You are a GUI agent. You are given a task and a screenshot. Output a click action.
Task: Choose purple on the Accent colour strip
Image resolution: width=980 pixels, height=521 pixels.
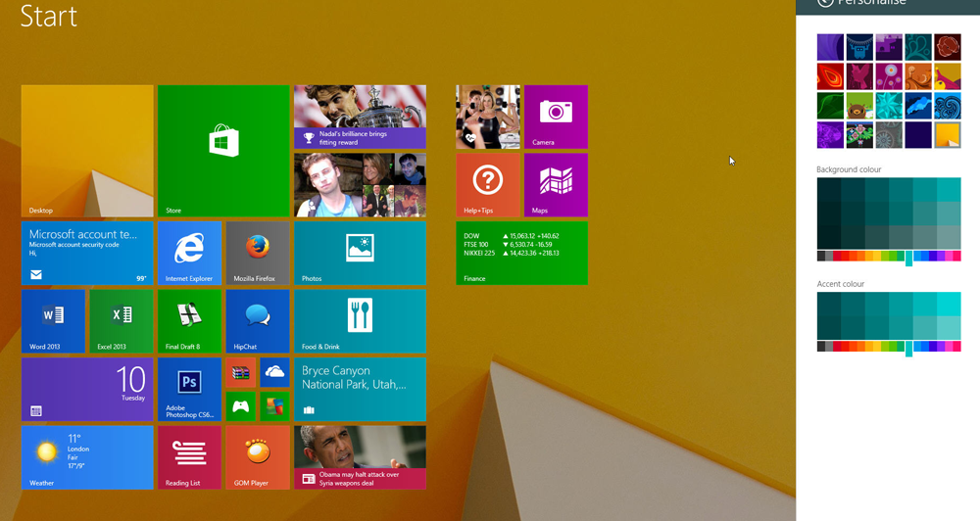[940, 347]
